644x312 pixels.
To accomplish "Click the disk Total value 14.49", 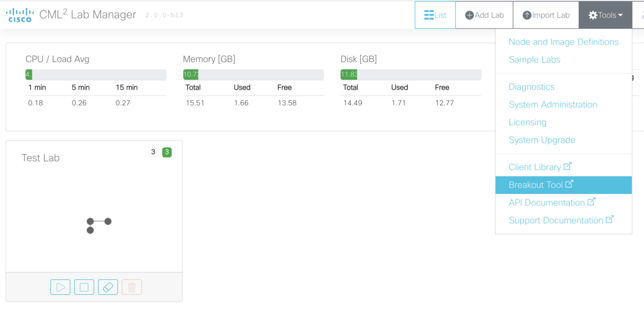I will [353, 103].
